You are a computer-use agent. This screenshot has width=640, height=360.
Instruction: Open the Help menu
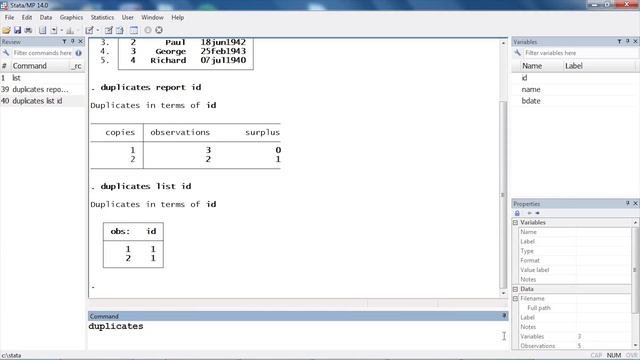tap(178, 18)
